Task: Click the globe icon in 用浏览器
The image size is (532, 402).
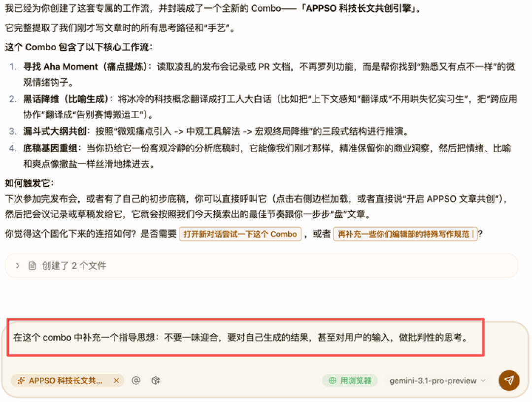Action: [x=332, y=381]
